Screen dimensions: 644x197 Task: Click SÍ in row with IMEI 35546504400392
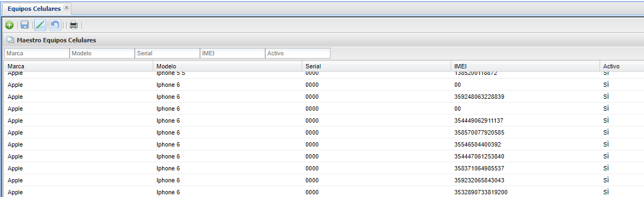pyautogui.click(x=606, y=144)
